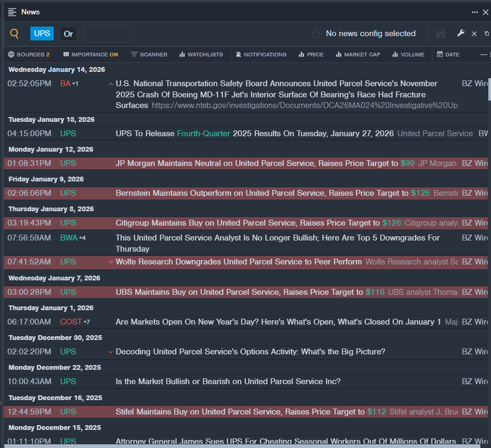491x448 pixels.
Task: Show additional tickers with +4 beside BWA
Action: point(82,238)
